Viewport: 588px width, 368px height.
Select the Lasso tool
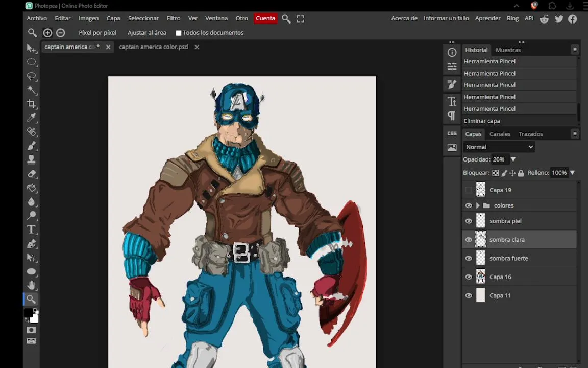[32, 76]
